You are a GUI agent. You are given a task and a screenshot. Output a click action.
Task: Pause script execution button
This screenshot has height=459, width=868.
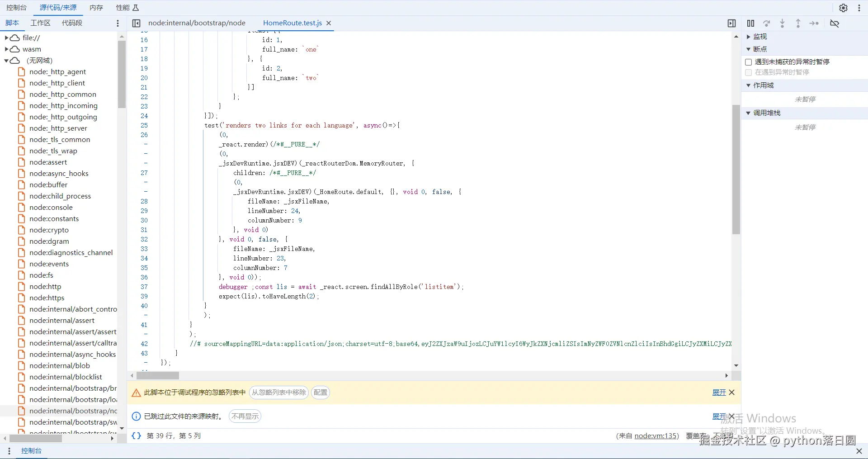pyautogui.click(x=750, y=23)
